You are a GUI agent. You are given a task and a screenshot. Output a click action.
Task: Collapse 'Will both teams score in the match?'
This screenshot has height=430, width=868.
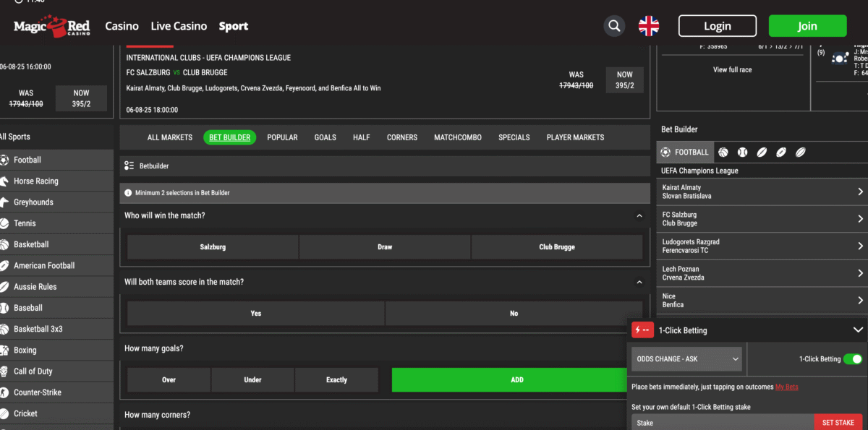pos(639,282)
